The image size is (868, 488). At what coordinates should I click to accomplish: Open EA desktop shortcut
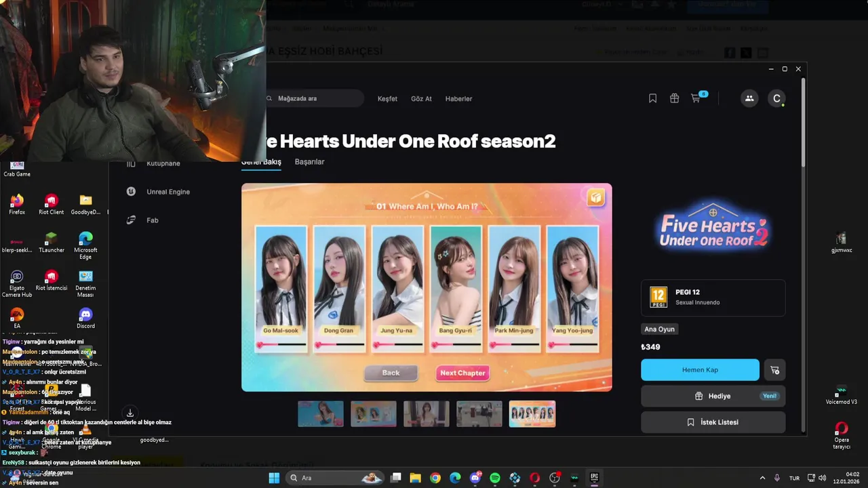click(x=17, y=318)
